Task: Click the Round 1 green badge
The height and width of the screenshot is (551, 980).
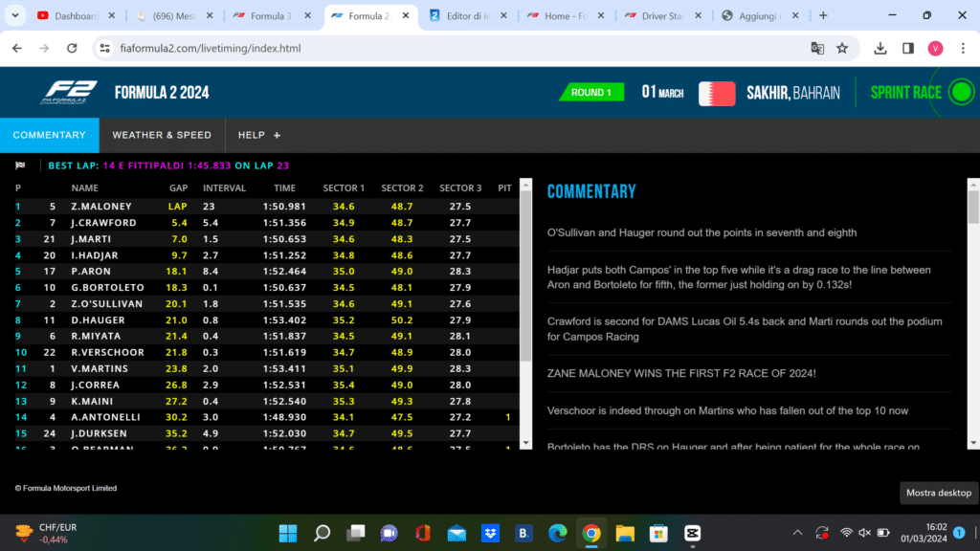Action: click(x=591, y=93)
